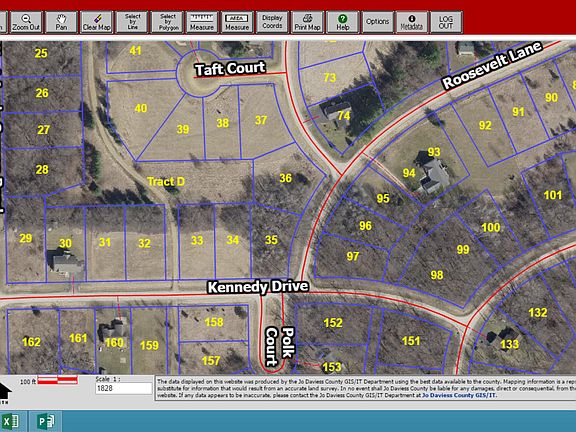The image size is (576, 432).
Task: Select the Tract D parcel label
Action: point(166,181)
